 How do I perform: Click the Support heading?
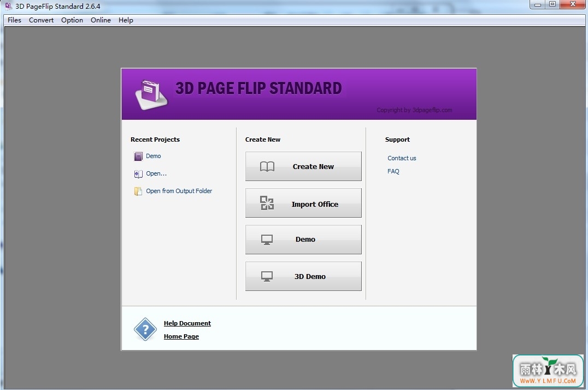click(x=397, y=139)
